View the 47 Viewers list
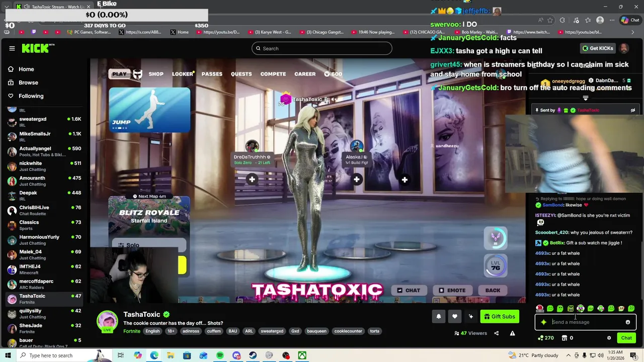 click(470, 333)
